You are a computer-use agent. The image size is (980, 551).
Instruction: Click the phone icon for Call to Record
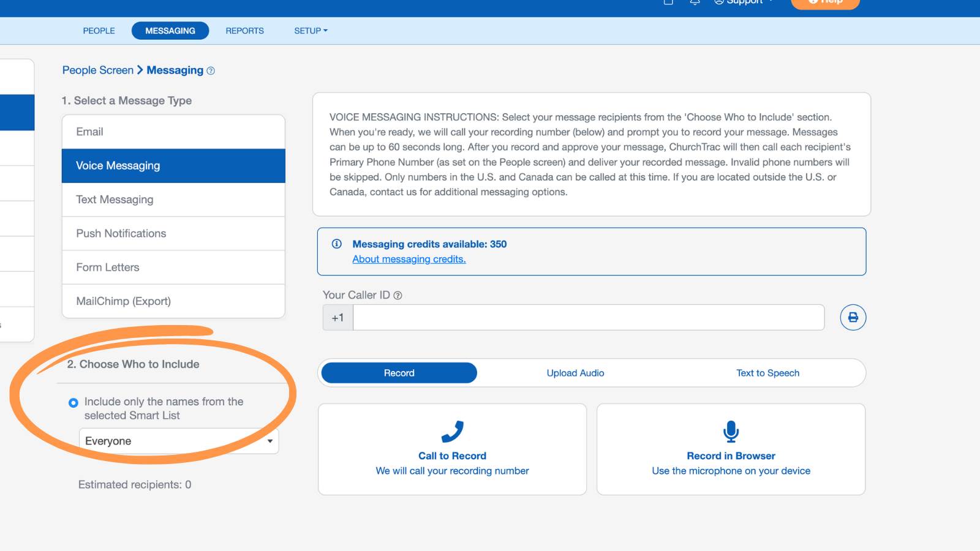(452, 432)
